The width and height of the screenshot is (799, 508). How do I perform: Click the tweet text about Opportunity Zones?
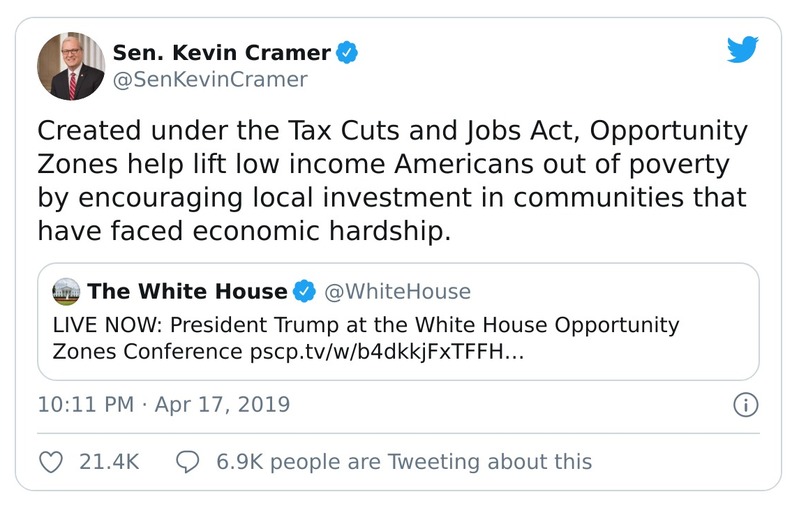(392, 181)
